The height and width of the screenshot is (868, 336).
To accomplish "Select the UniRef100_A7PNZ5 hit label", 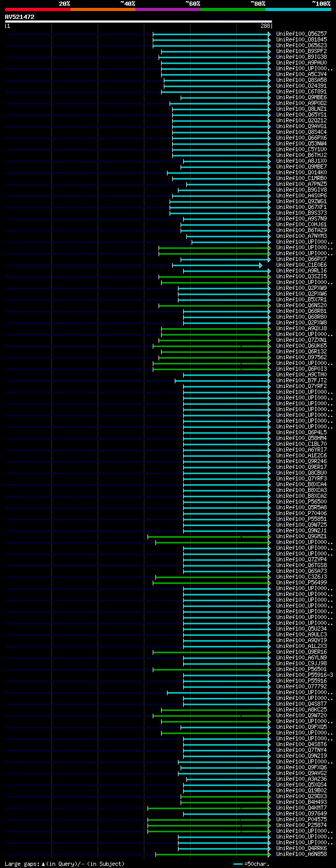I will coord(301,184).
